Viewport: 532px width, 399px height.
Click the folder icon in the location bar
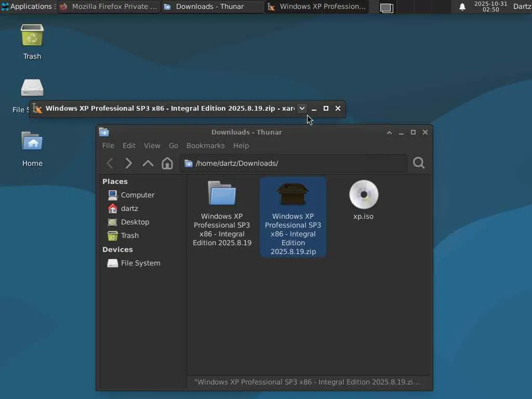tap(188, 164)
